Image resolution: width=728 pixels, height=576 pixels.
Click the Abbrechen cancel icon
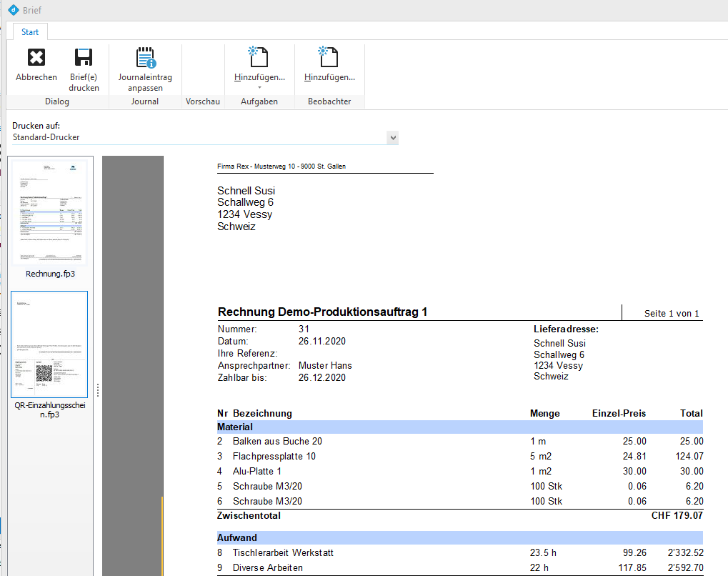(36, 58)
